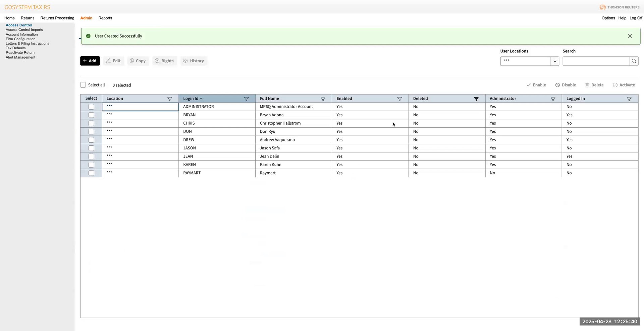Filter the Location column
Viewport: 644px width, 331px height.
pyautogui.click(x=170, y=99)
